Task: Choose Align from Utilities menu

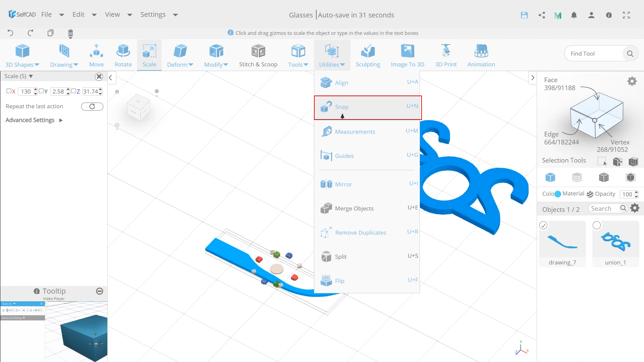Action: click(x=367, y=83)
